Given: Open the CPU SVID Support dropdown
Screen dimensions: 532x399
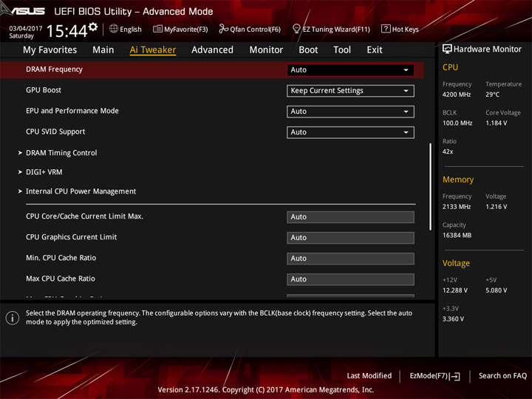Looking at the screenshot, I should (x=350, y=132).
